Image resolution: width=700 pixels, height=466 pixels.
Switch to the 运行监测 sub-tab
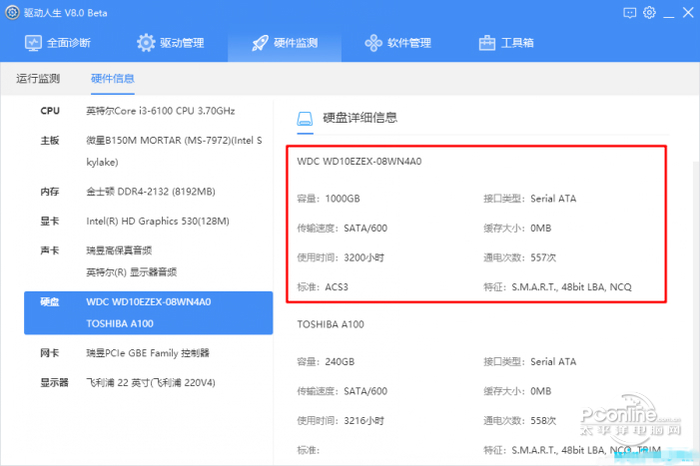[38, 79]
